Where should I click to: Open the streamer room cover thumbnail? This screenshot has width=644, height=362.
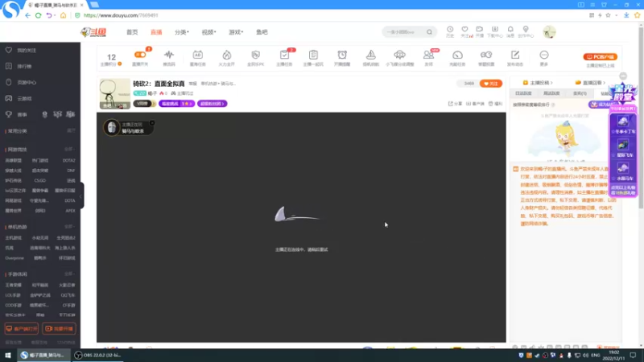point(114,93)
